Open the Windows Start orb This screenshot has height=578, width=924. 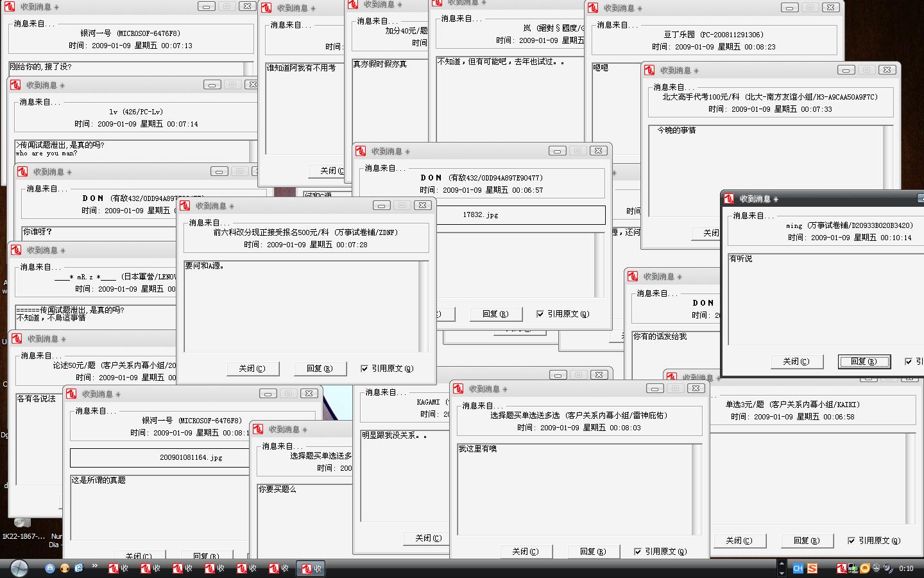[19, 568]
